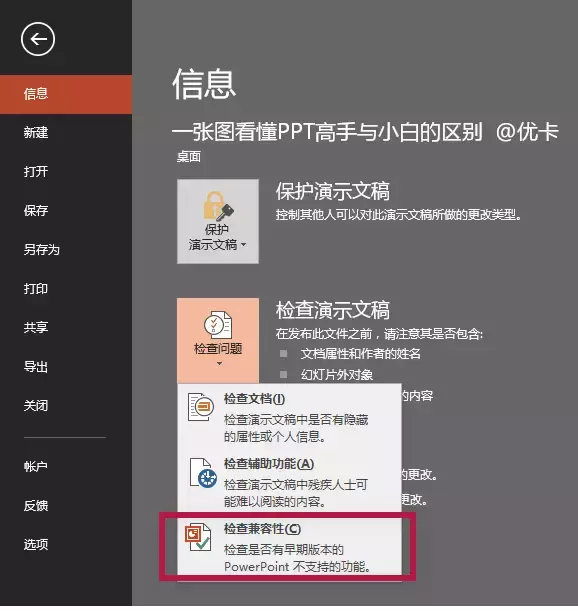Click the 保护演示文稿 heading

(x=332, y=191)
